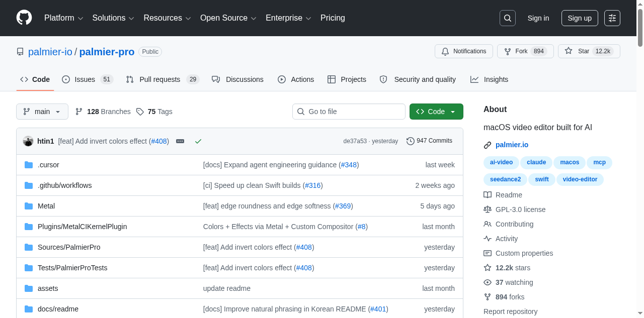Click the link icon beside palmier.io
Screen dimensions: 644x318
coord(488,145)
